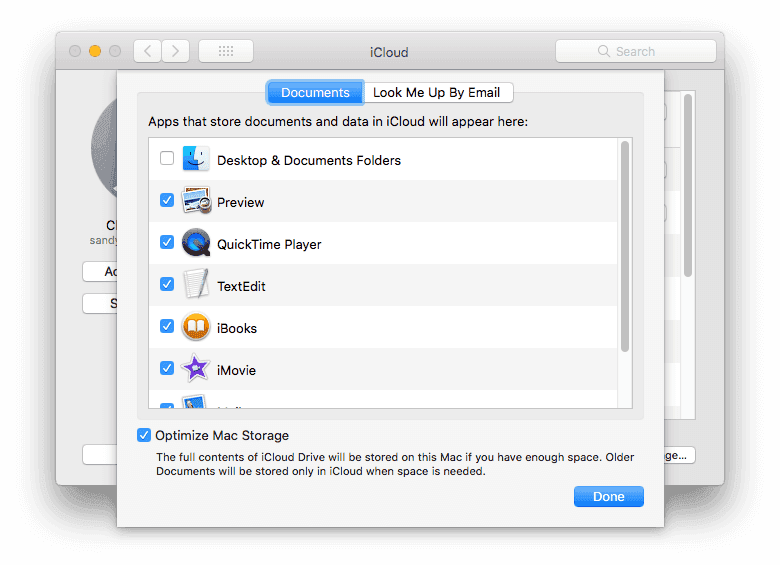The height and width of the screenshot is (565, 780).
Task: Click the show-all grid icon in toolbar
Action: point(226,51)
